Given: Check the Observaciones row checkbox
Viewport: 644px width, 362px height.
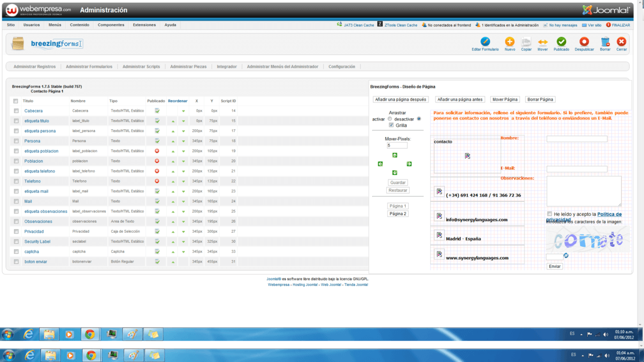Looking at the screenshot, I should click(16, 222).
